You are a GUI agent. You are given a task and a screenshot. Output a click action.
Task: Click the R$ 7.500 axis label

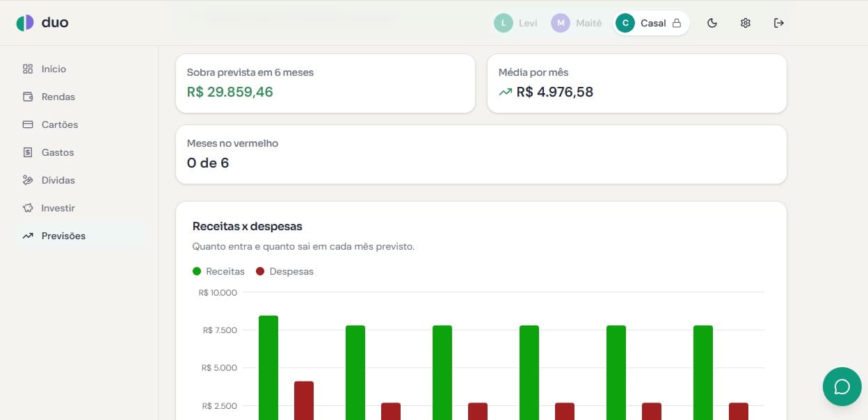coord(220,330)
